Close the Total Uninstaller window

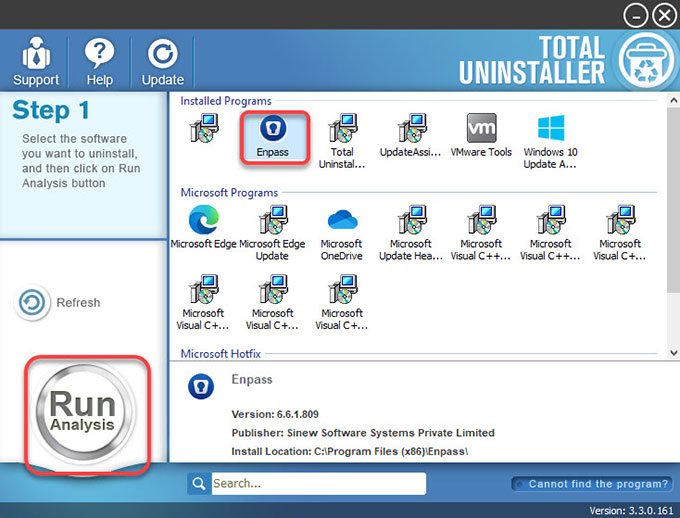coord(664,16)
